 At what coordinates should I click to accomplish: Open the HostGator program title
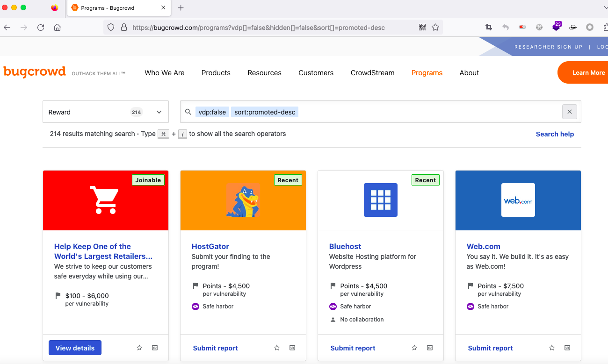click(210, 246)
